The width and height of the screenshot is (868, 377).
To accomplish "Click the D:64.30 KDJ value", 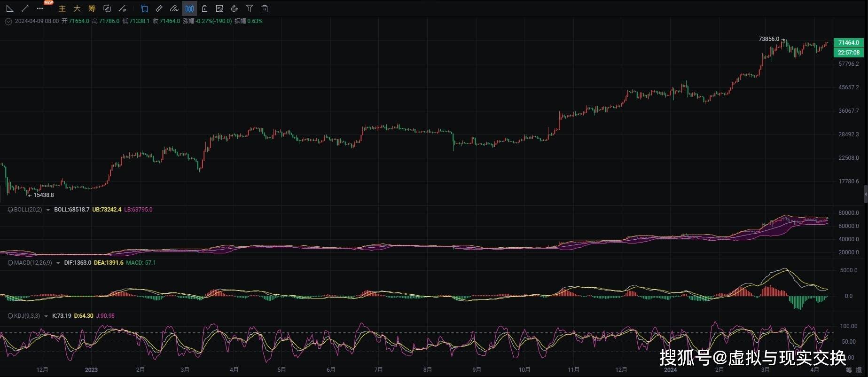I will [x=84, y=316].
